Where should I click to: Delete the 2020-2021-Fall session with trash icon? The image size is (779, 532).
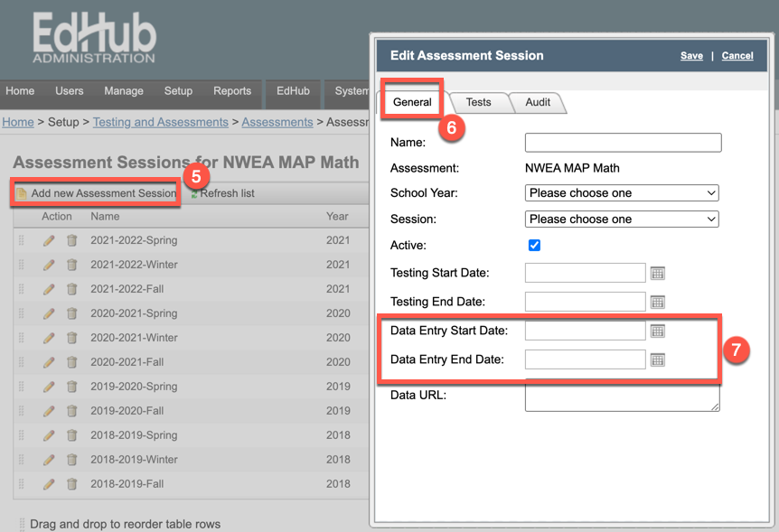click(72, 362)
